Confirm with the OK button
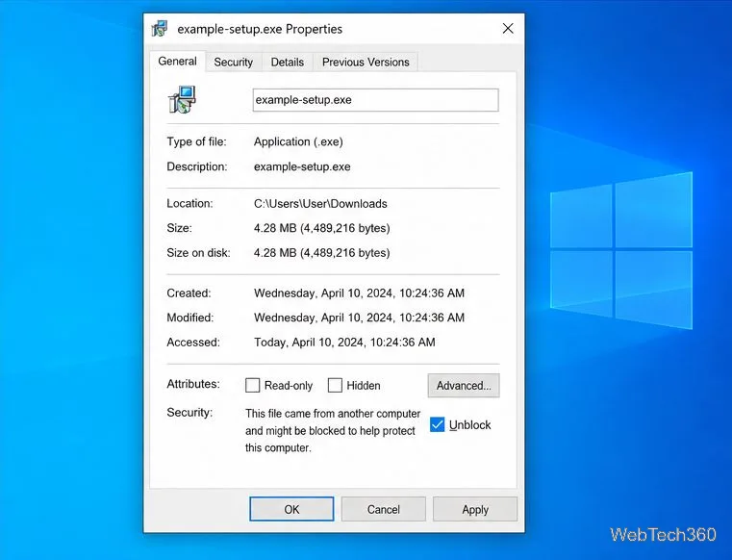The height and width of the screenshot is (560, 732). (x=291, y=509)
